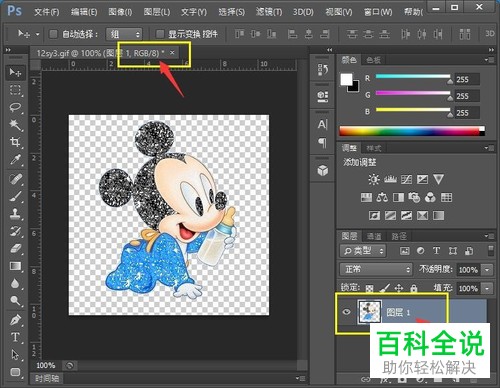500x388 pixels.
Task: Add a Color Balance scales adjustment
Action: [382, 198]
